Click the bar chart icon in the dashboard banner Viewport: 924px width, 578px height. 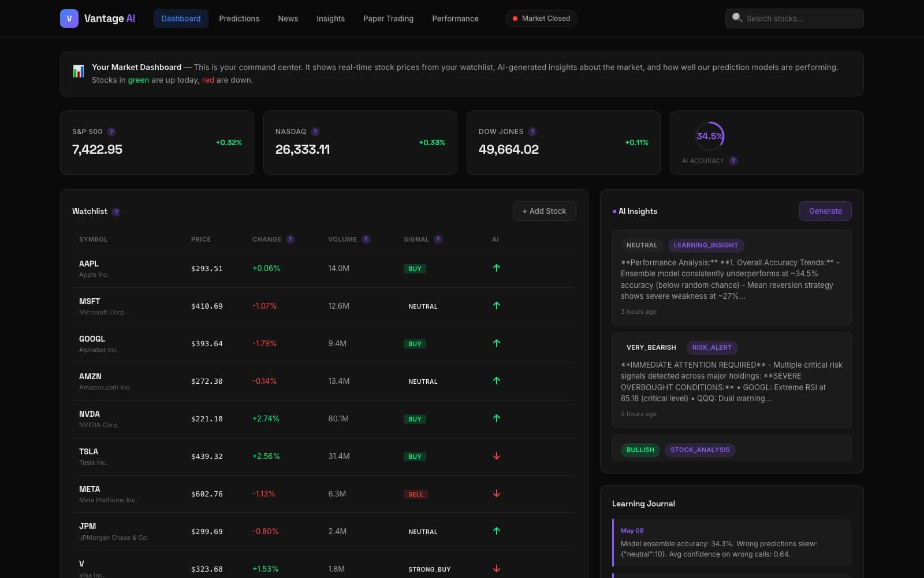[x=79, y=71]
